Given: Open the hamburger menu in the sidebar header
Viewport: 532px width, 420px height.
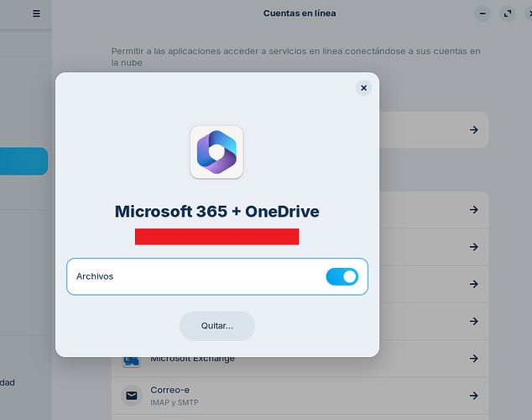Looking at the screenshot, I should click(x=36, y=13).
